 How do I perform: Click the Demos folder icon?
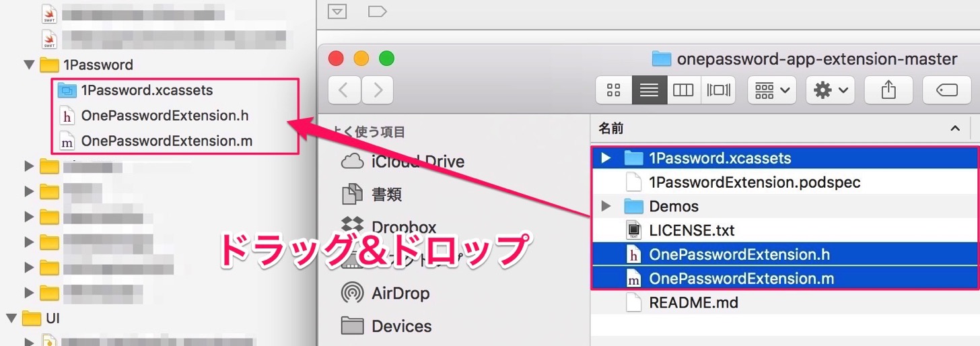point(633,206)
